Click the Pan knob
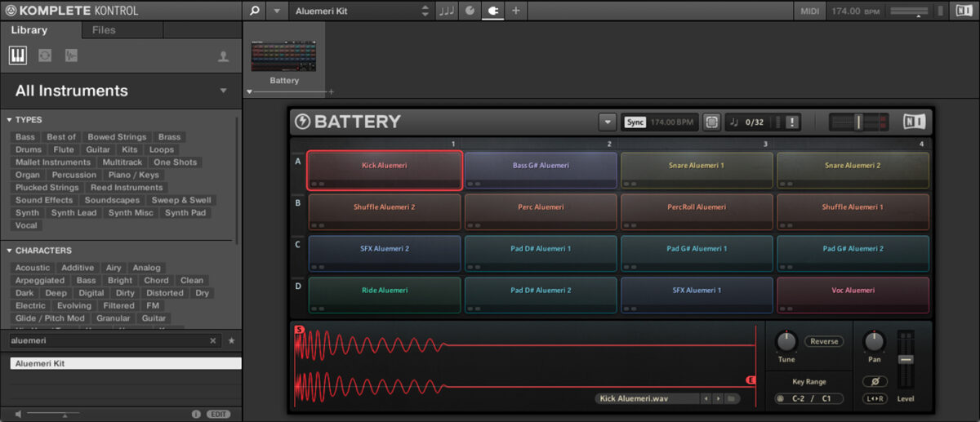The width and height of the screenshot is (980, 422). tap(874, 341)
